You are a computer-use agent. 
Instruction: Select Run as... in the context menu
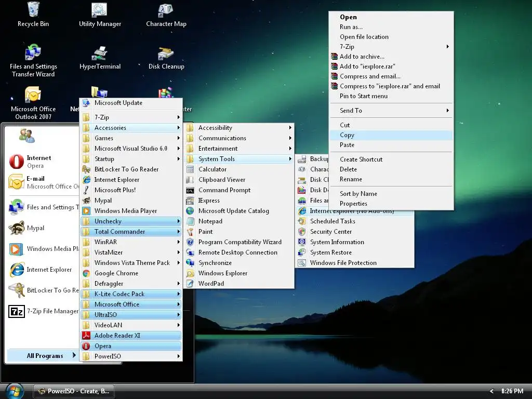pyautogui.click(x=391, y=27)
